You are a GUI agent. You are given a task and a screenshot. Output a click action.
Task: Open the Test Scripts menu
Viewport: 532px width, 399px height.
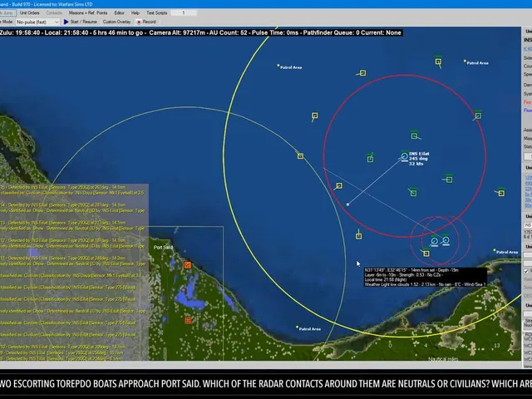pyautogui.click(x=157, y=13)
